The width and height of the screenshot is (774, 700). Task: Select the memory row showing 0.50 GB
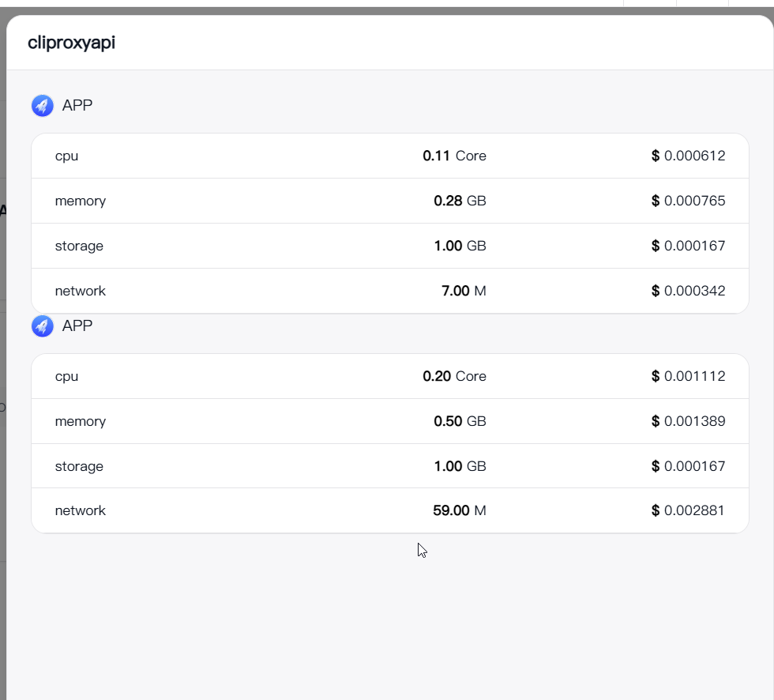coord(389,421)
